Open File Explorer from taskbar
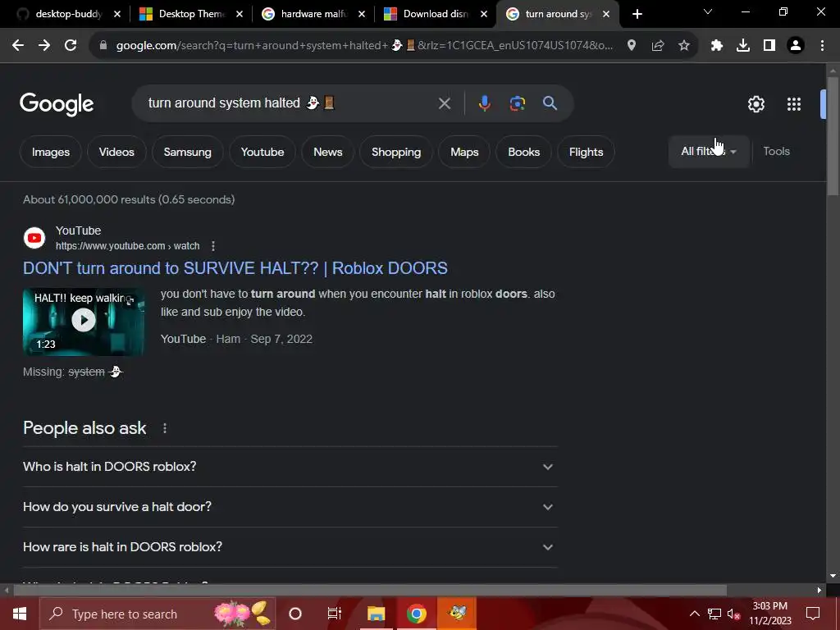This screenshot has height=630, width=840. pyautogui.click(x=376, y=614)
